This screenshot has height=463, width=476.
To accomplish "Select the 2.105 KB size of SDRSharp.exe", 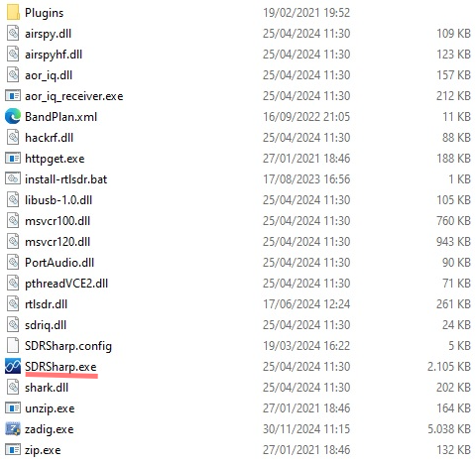I will tap(449, 367).
